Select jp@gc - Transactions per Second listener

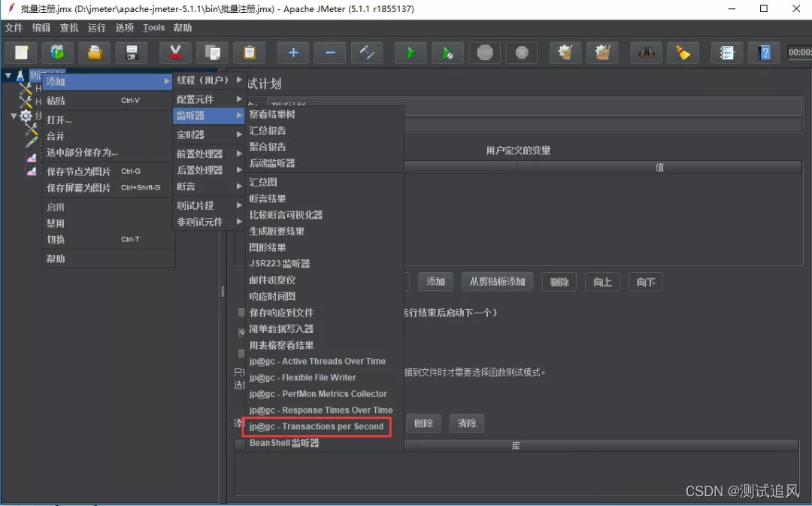317,426
